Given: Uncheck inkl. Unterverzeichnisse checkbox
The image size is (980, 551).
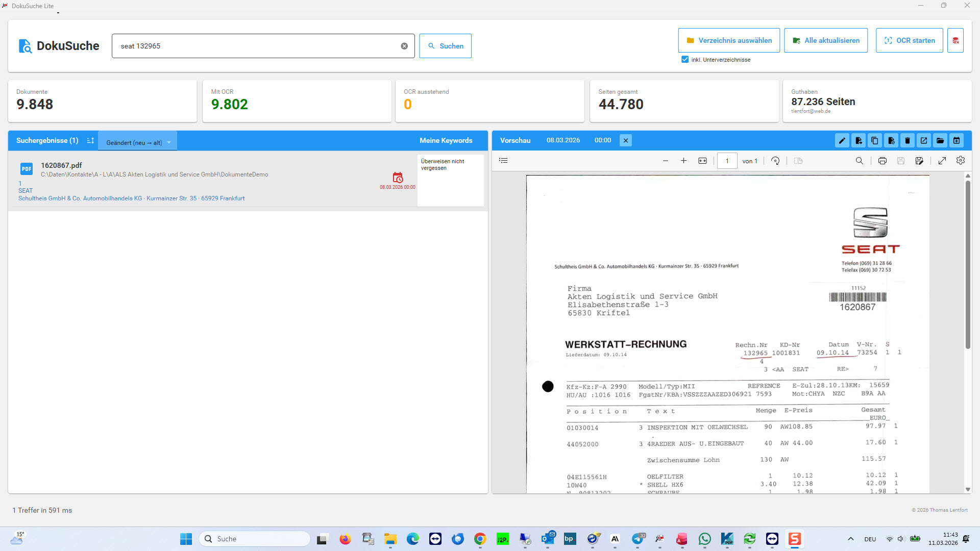Looking at the screenshot, I should tap(685, 60).
